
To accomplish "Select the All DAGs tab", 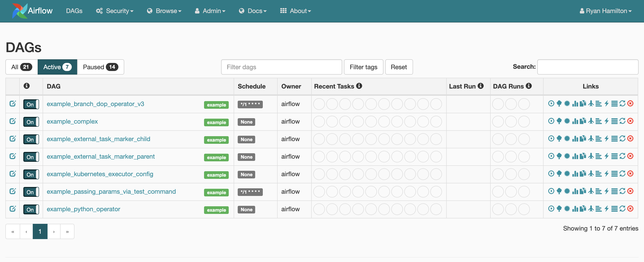I will (22, 67).
